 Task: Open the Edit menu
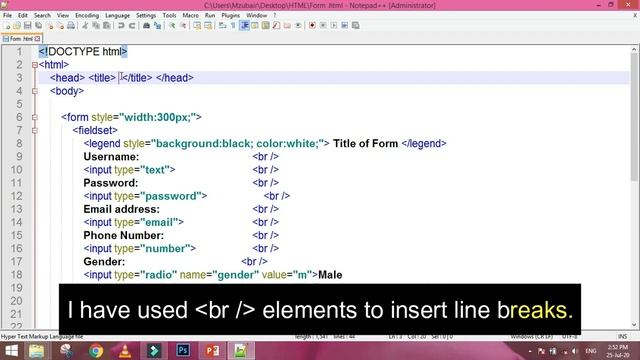[23, 16]
